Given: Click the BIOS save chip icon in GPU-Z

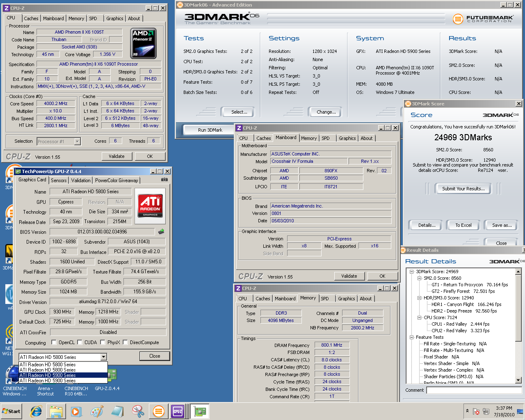Looking at the screenshot, I should [161, 232].
